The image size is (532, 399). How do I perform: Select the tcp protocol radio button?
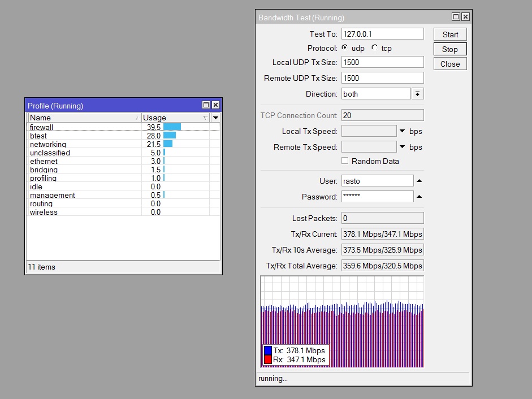(375, 48)
